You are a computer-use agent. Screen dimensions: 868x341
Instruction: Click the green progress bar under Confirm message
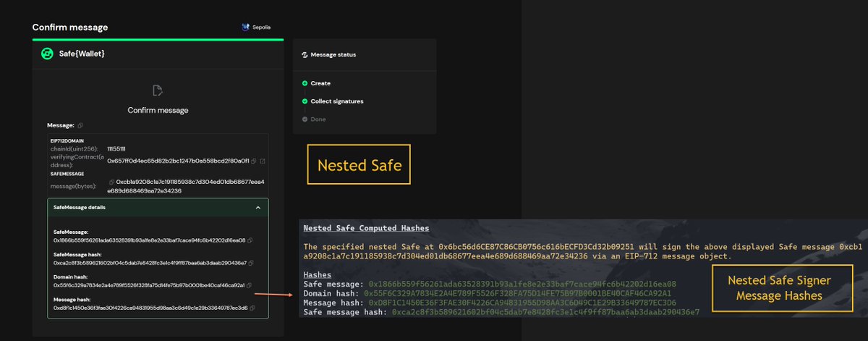click(x=158, y=39)
